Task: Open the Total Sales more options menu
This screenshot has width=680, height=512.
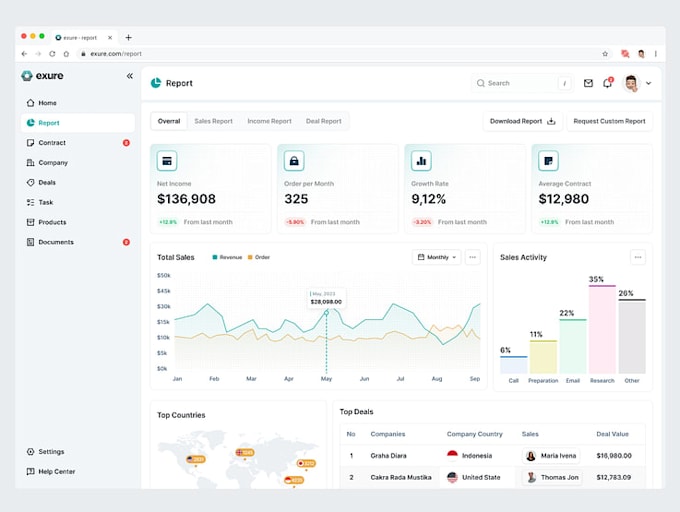Action: (x=473, y=257)
